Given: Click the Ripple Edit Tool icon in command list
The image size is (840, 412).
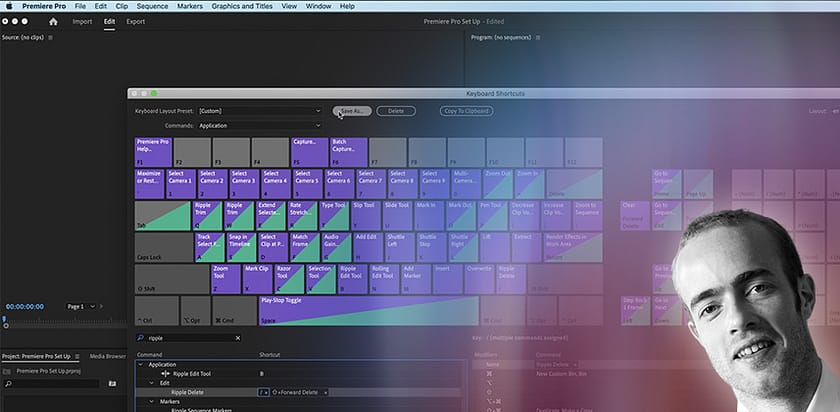Looking at the screenshot, I should (166, 373).
